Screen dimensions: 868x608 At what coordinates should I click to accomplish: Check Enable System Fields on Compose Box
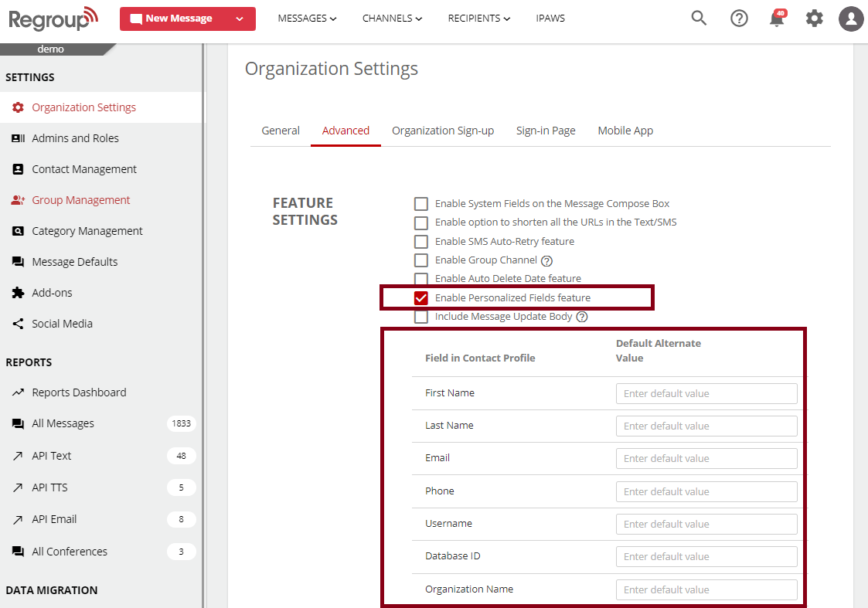[x=421, y=204]
